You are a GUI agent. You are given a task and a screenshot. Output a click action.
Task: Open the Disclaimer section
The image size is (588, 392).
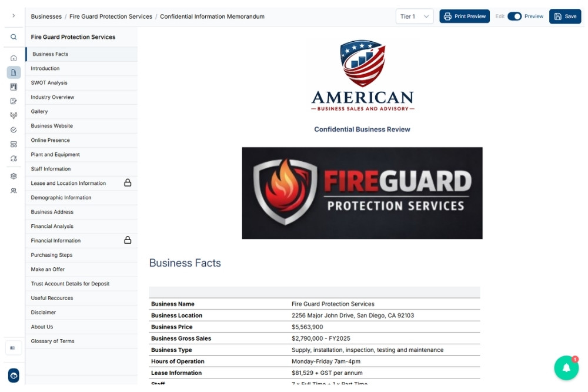81,313
